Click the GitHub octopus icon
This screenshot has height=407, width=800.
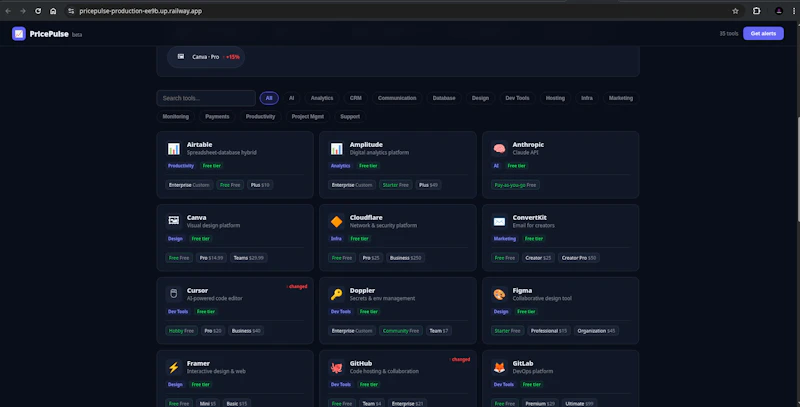[336, 367]
